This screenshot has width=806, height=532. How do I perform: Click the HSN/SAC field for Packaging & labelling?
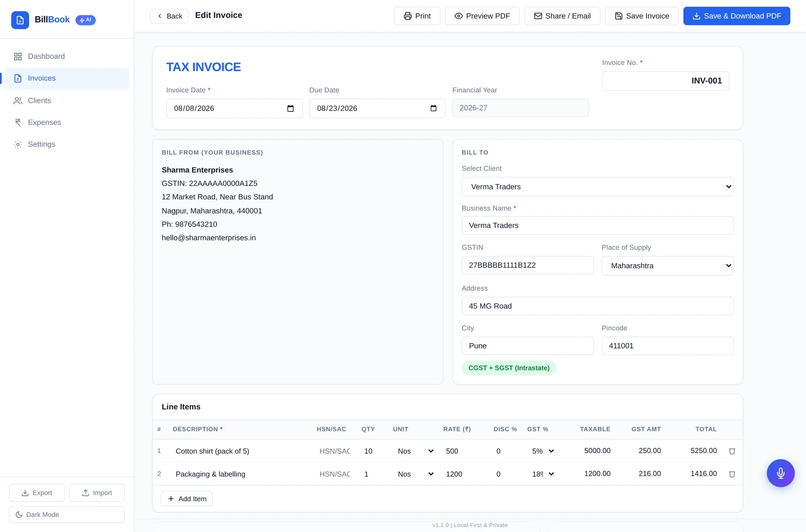point(334,474)
